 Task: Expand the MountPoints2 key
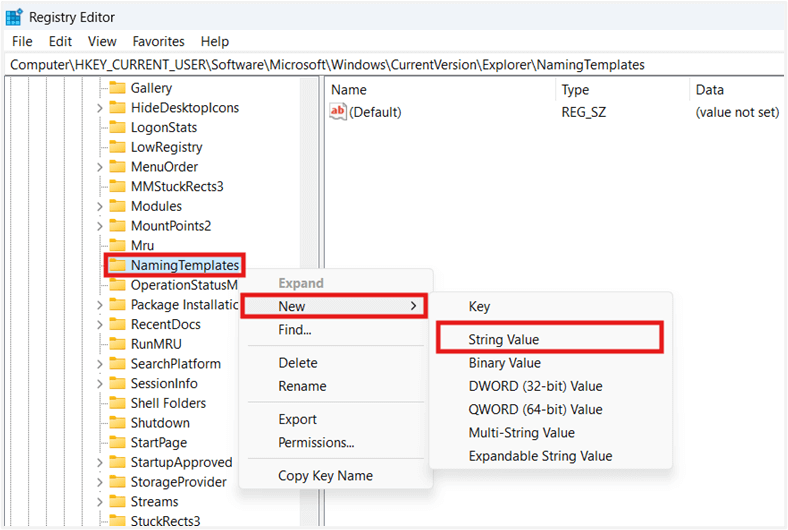(x=100, y=226)
